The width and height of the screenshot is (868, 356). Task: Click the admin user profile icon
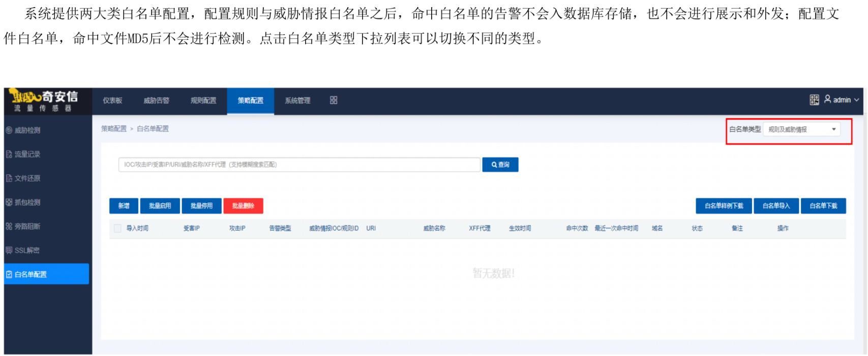(x=827, y=100)
